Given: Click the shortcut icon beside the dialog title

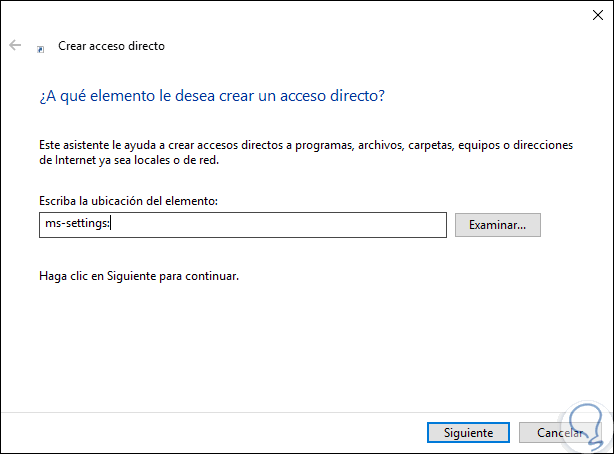Looking at the screenshot, I should tap(41, 47).
